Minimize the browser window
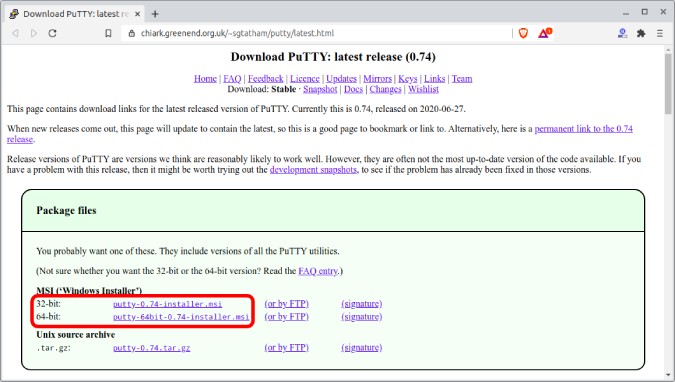This screenshot has width=675, height=382. coord(625,12)
